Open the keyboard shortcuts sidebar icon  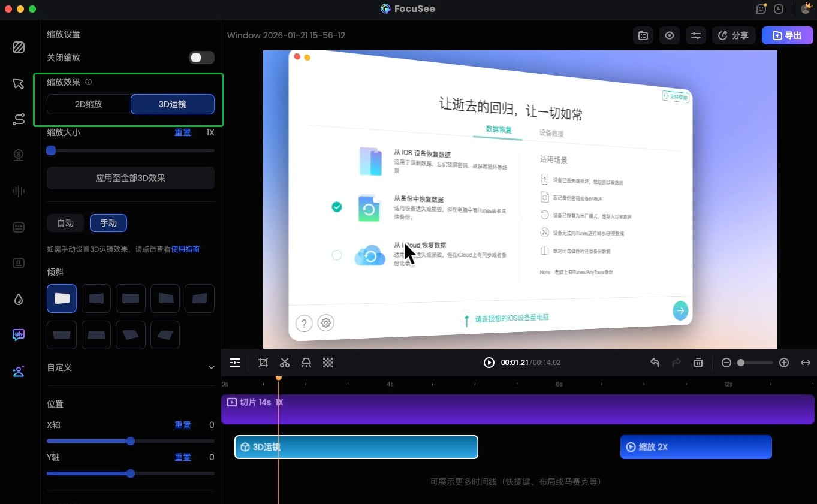(19, 227)
